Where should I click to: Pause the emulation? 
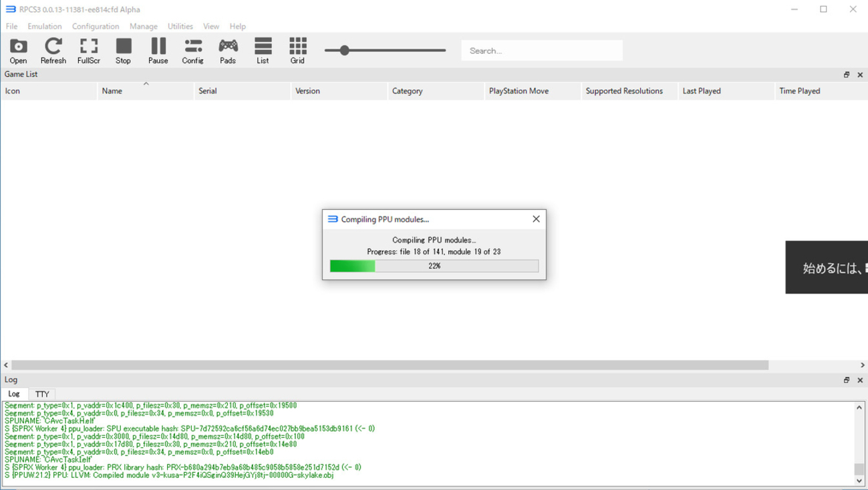pyautogui.click(x=158, y=51)
